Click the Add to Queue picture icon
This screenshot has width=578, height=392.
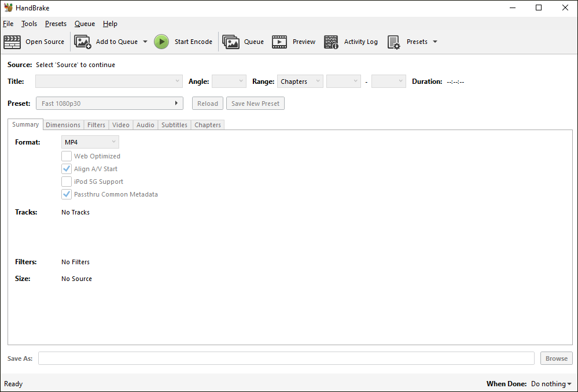tap(83, 42)
